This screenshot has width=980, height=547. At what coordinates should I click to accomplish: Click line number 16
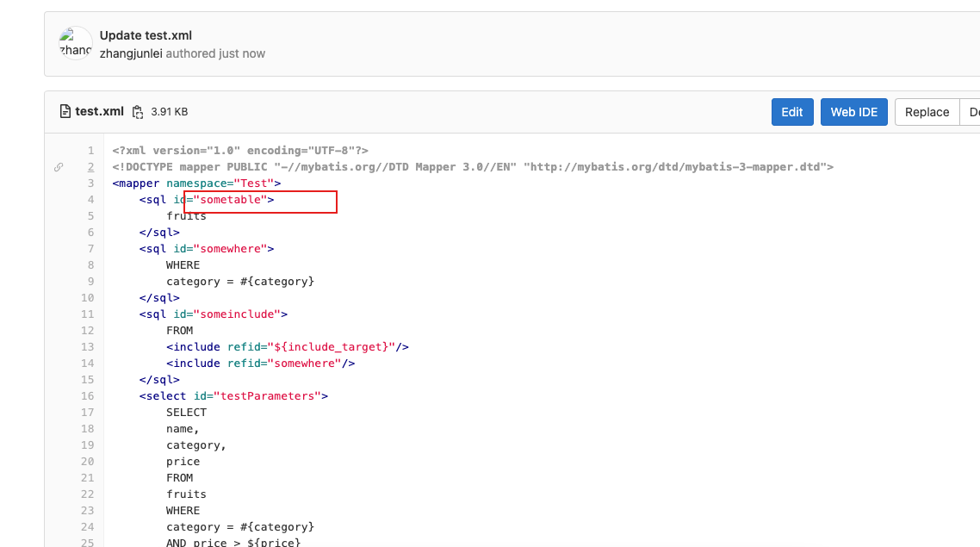(x=87, y=395)
